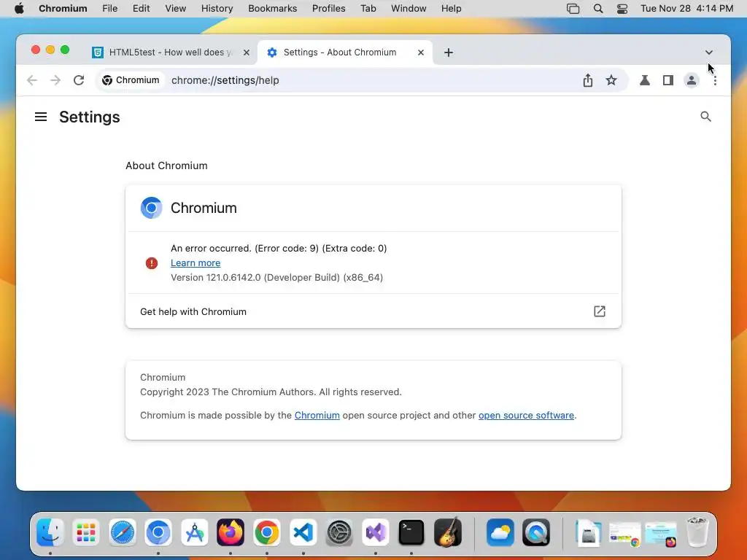Click the About Chromium heading

tap(166, 166)
